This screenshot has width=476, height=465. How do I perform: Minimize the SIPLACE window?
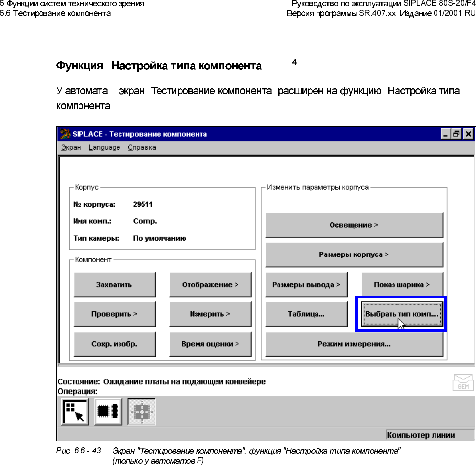445,134
